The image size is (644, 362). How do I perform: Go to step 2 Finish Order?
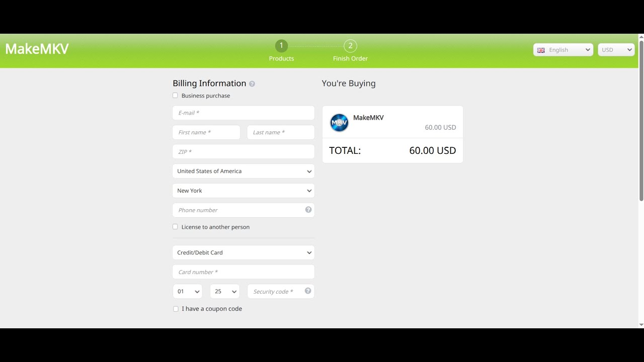[350, 51]
